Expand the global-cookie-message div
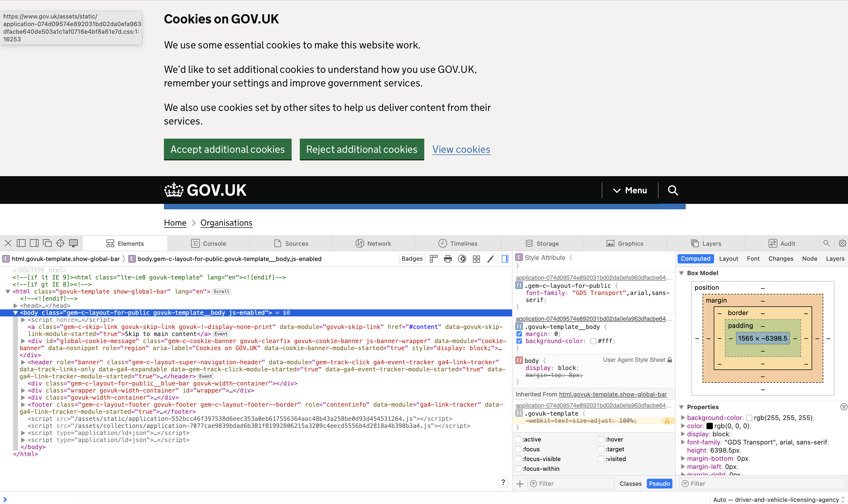 pos(23,341)
